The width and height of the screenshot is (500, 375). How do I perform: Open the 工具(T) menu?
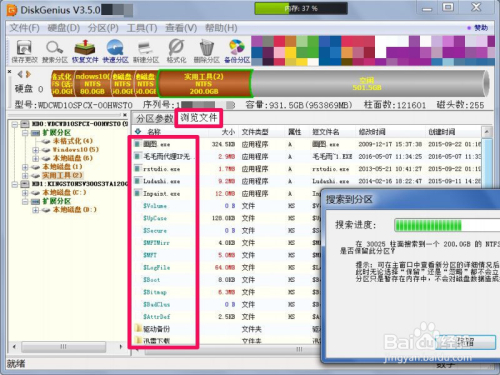142,28
